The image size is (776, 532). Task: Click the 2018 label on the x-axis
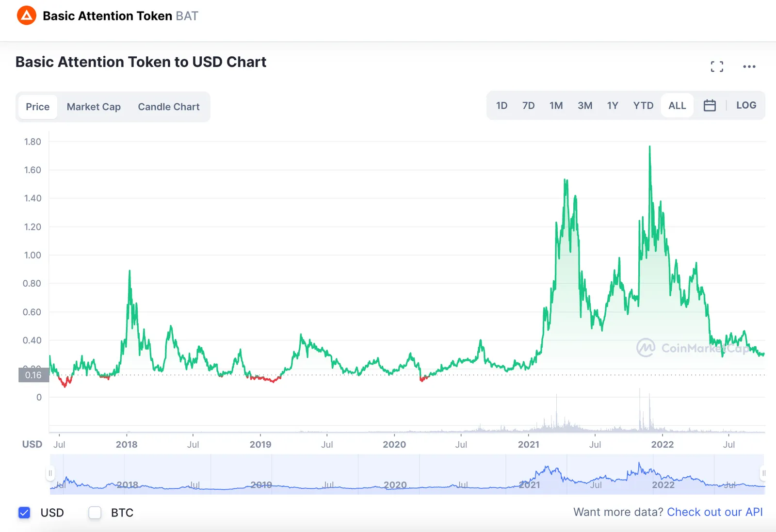127,444
